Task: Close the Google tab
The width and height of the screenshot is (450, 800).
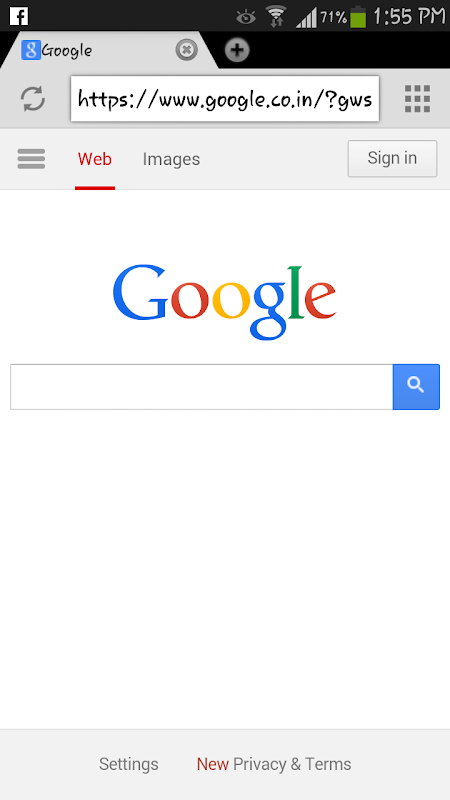Action: click(187, 50)
